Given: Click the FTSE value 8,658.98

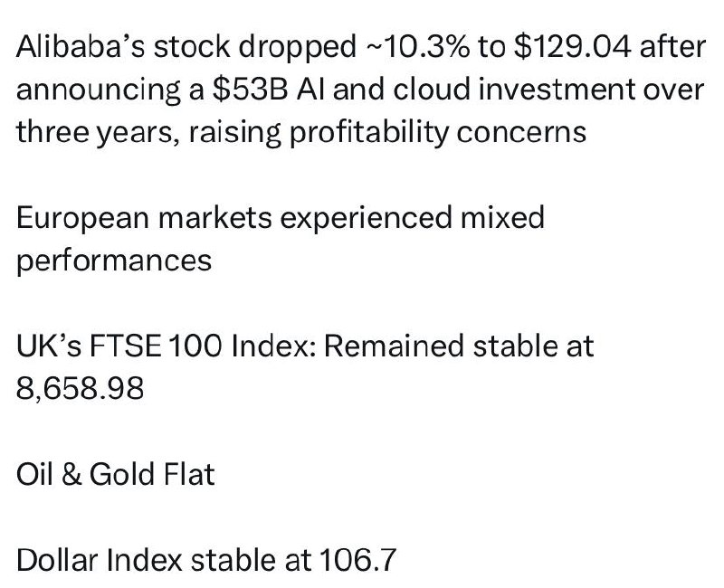Looking at the screenshot, I should 80,388.
